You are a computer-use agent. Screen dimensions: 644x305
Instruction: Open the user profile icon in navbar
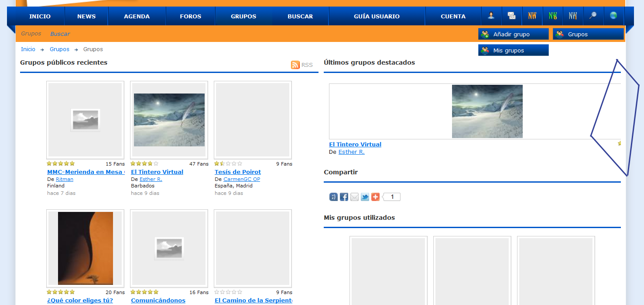491,16
